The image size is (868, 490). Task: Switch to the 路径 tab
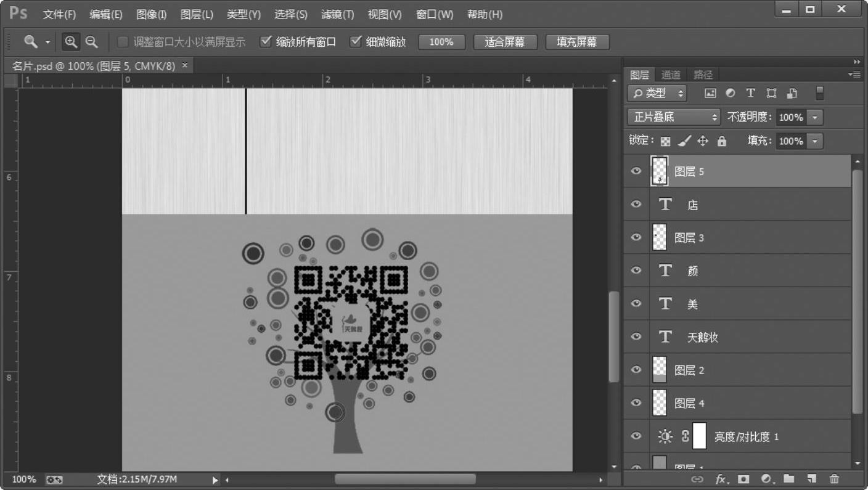tap(703, 75)
